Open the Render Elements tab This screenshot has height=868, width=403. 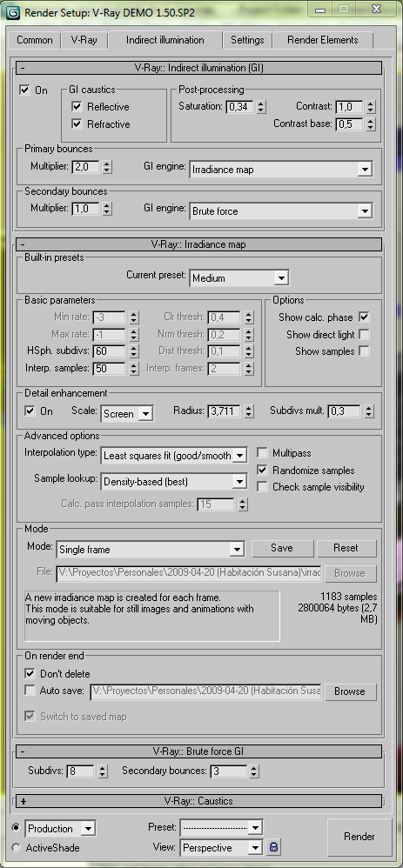(x=323, y=40)
